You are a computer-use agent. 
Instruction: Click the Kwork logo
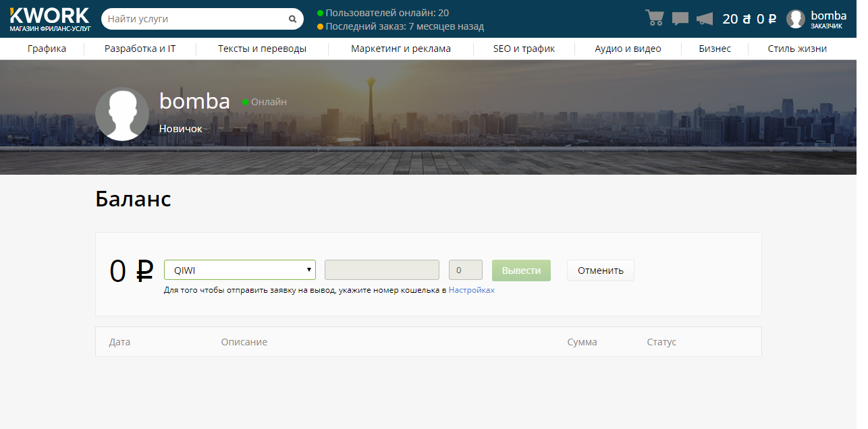click(x=50, y=19)
